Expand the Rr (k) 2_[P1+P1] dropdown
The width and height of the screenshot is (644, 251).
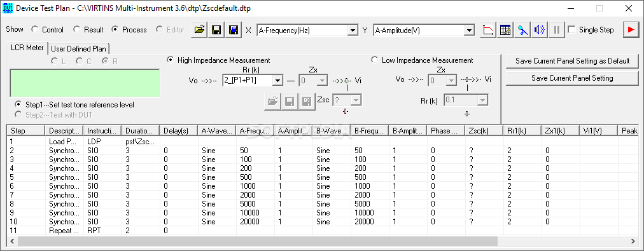tap(278, 81)
